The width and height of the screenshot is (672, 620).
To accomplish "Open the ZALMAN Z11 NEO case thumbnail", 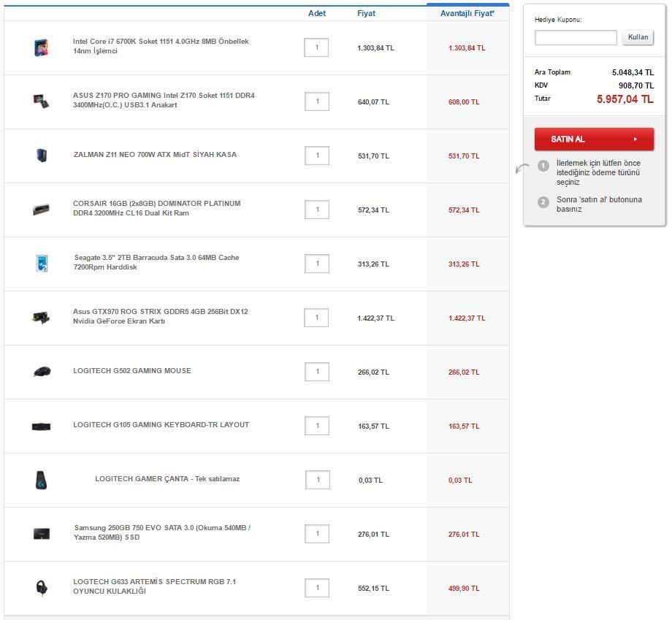I will 42,155.
